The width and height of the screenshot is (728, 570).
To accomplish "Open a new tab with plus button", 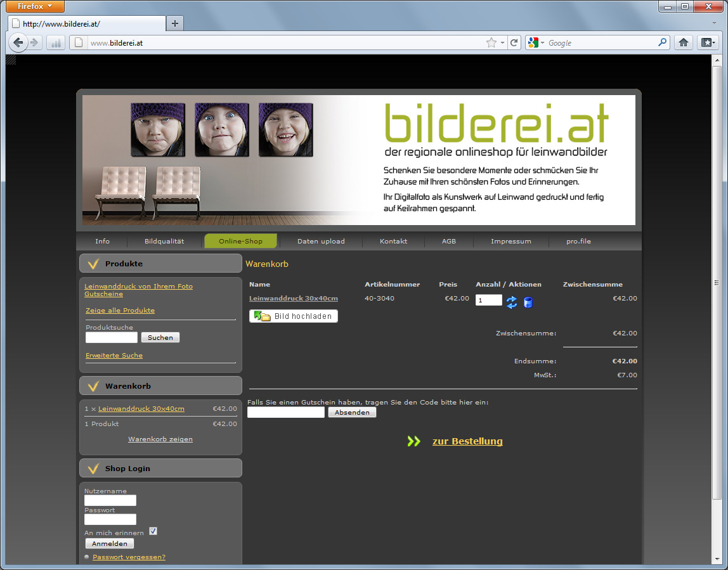I will (174, 23).
